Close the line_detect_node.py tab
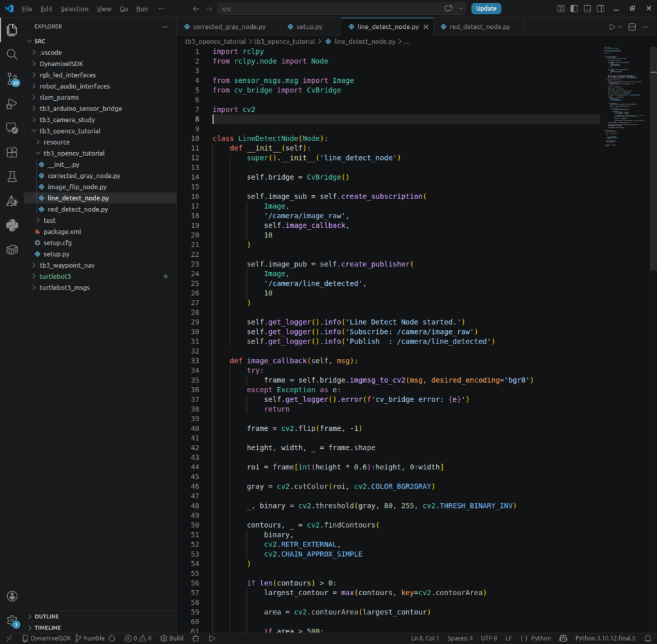 click(x=426, y=27)
